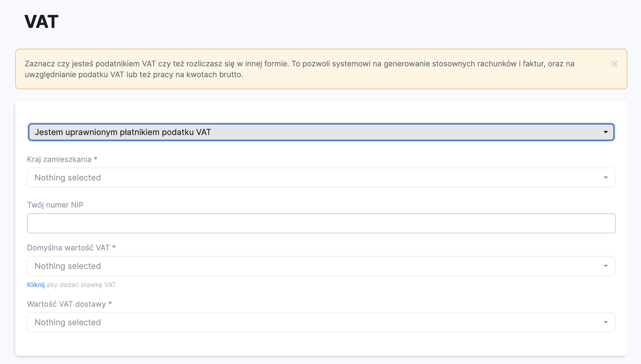Click the Wartość VAT dostawy label

tap(66, 304)
